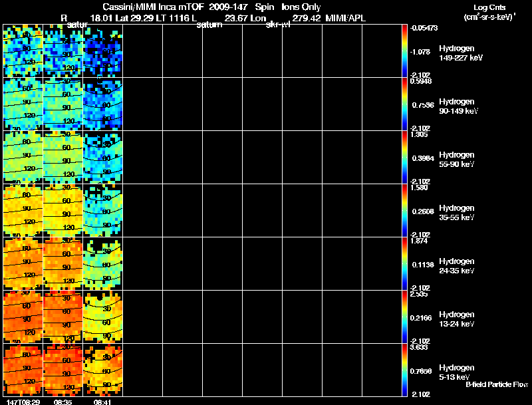Click the color bar for Hydrogen 24-35 keV
532x405 pixels.
(x=405, y=264)
